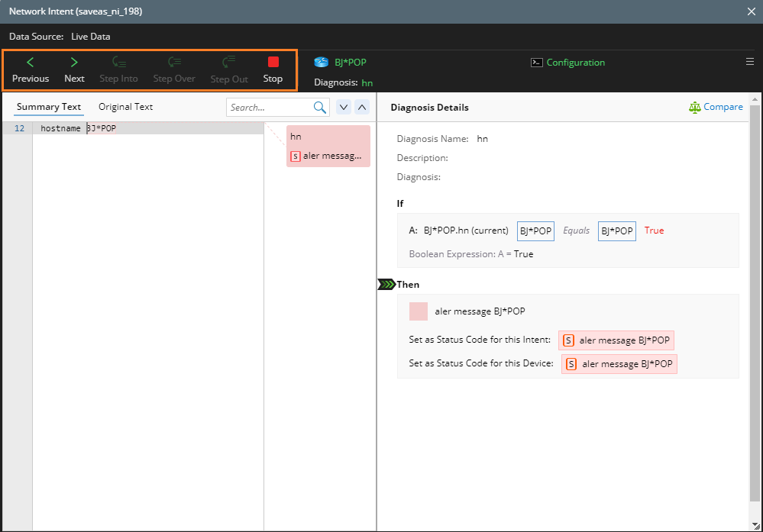Screen dimensions: 763x532
Task: Click the pink alert color swatch under Then
Action: (418, 311)
